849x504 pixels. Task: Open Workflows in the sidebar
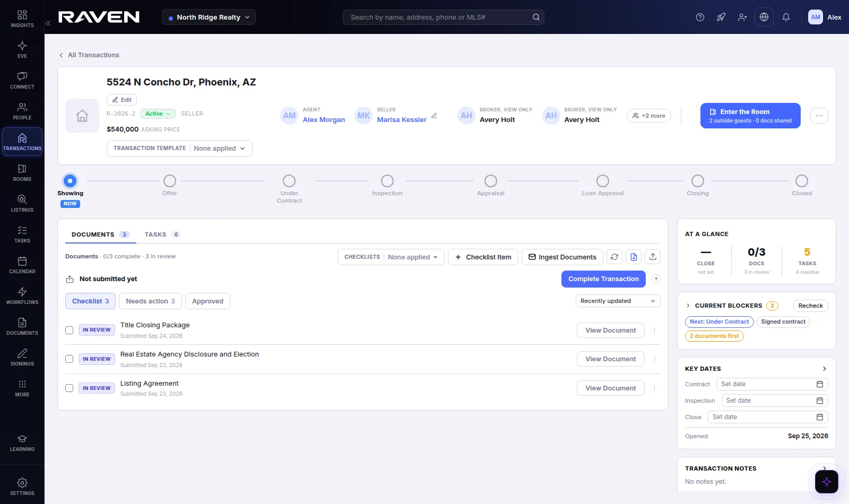(22, 296)
